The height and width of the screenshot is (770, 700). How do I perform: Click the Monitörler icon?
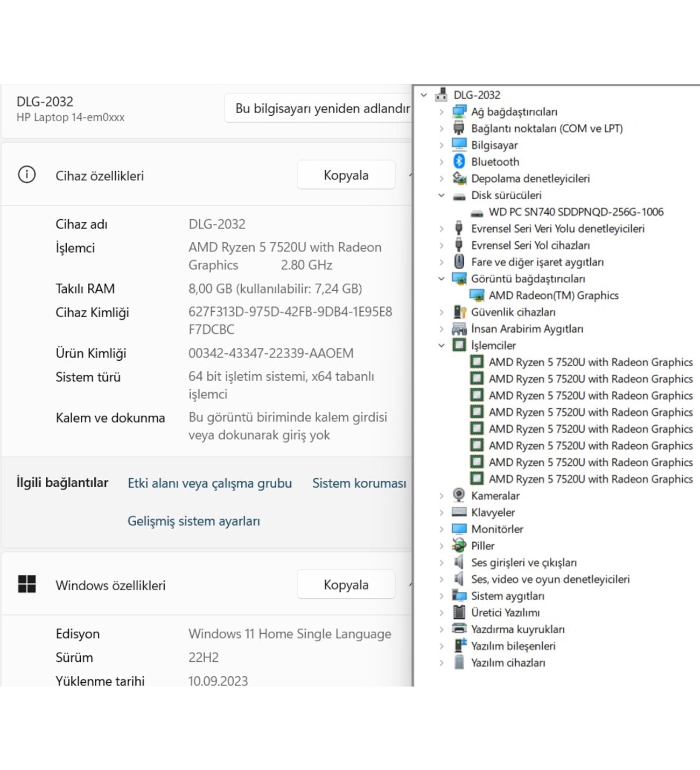(459, 529)
